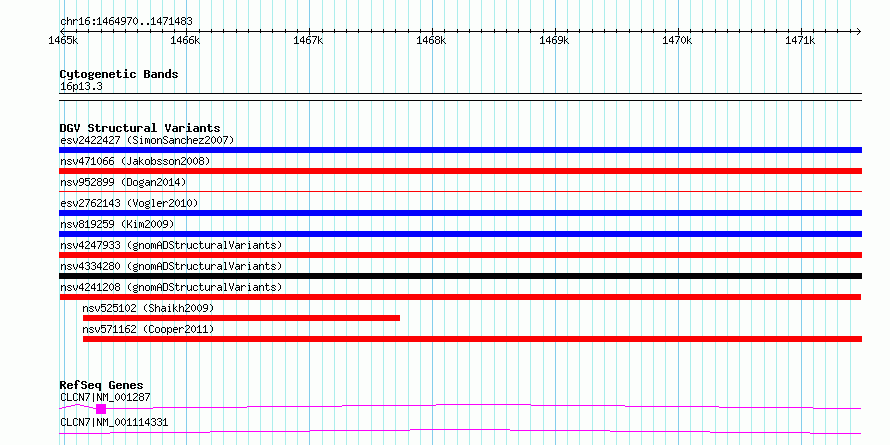Click the chr16:1464970..1471483 region label
Image resolution: width=890 pixels, height=445 pixels.
tap(126, 22)
